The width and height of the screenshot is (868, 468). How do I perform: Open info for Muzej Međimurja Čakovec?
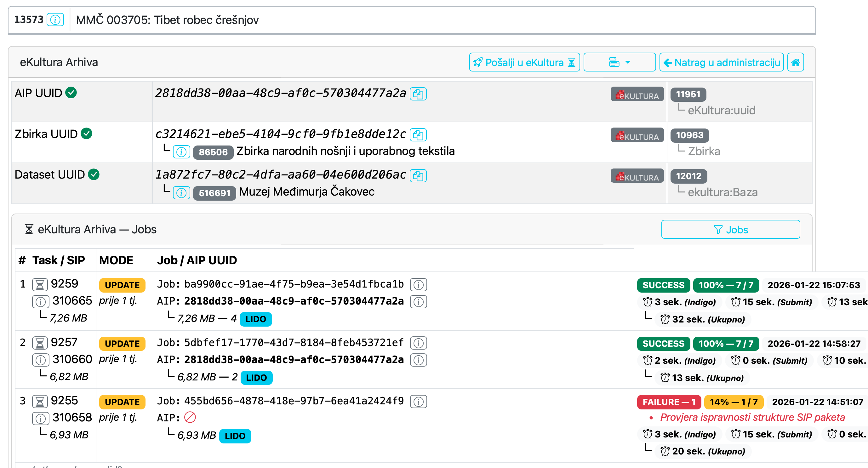coord(181,193)
